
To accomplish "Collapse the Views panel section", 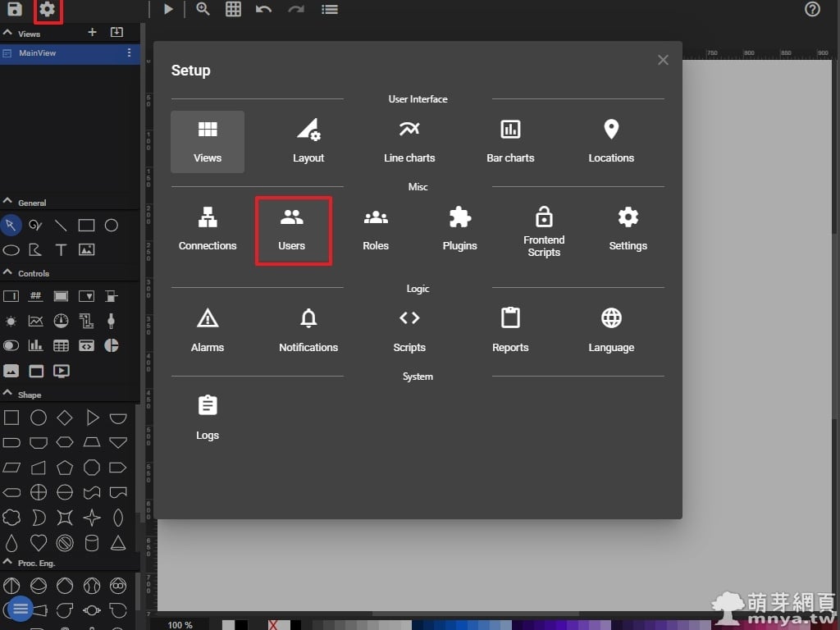I will (8, 34).
